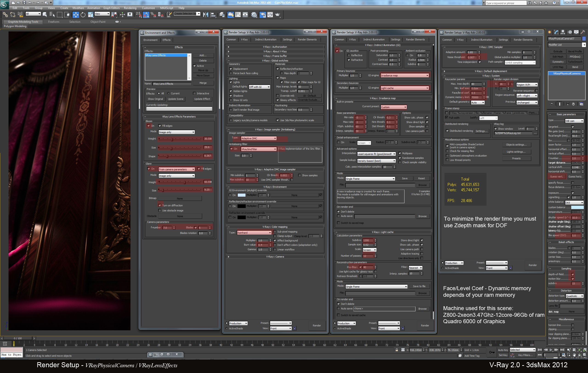
Task: Toggle the Angle Snap icon
Action: coord(146,15)
